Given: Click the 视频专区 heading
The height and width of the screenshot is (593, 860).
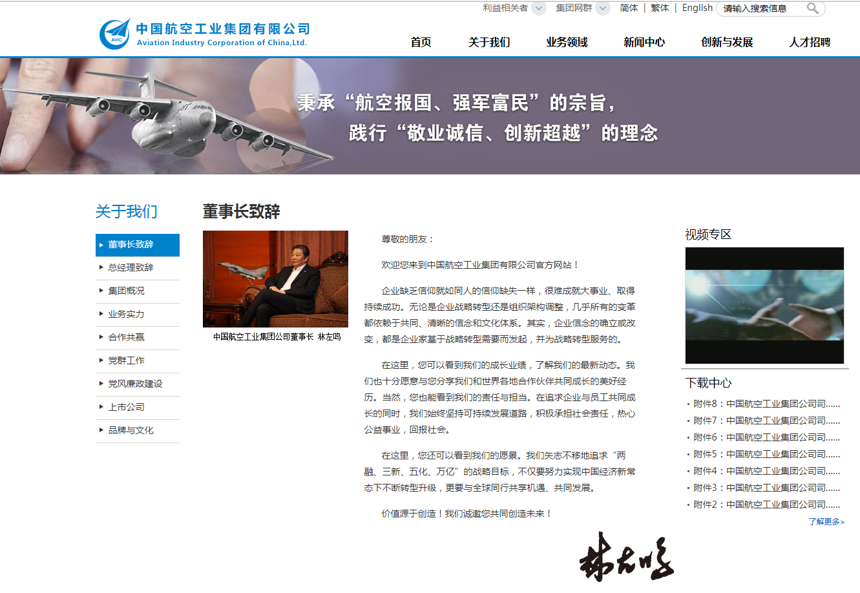Looking at the screenshot, I should 708,235.
